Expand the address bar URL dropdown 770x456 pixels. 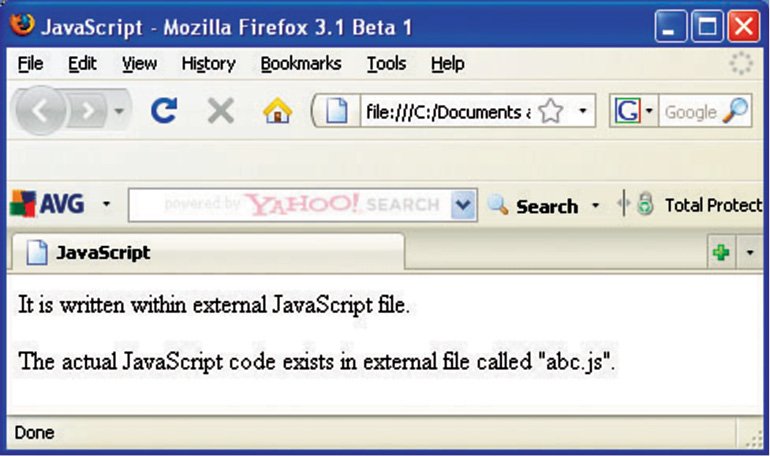coord(582,111)
